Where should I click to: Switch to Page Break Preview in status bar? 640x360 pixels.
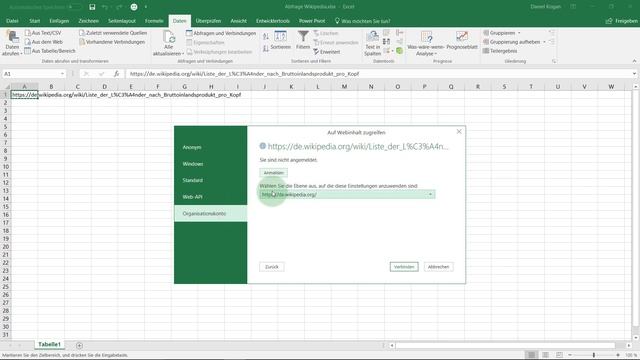559,355
